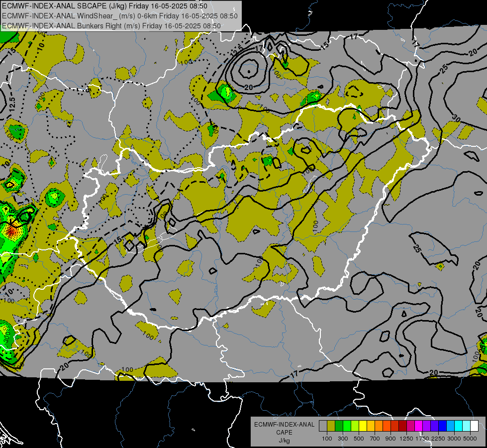Choose the red-orange legend swatch
This screenshot has height=448, width=487.
tap(387, 426)
